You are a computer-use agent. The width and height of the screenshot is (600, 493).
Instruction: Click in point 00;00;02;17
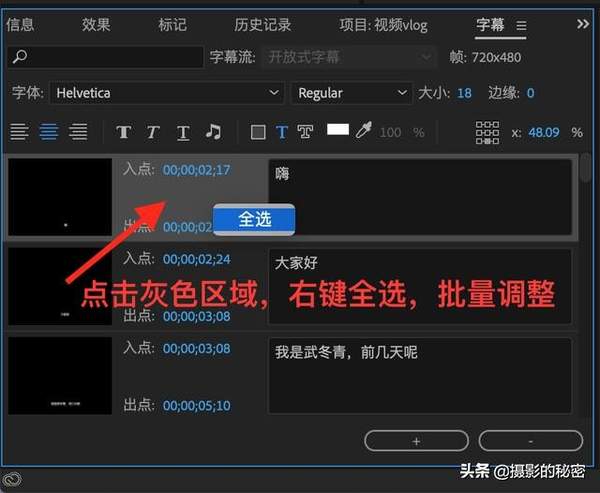click(x=197, y=170)
